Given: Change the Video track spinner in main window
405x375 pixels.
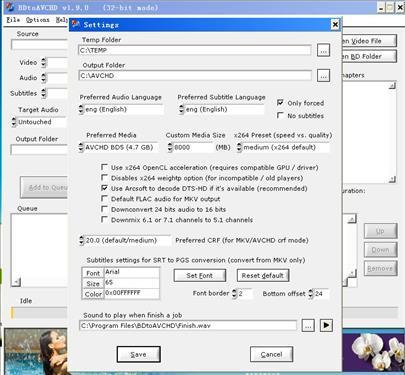Looking at the screenshot, I should (x=44, y=62).
